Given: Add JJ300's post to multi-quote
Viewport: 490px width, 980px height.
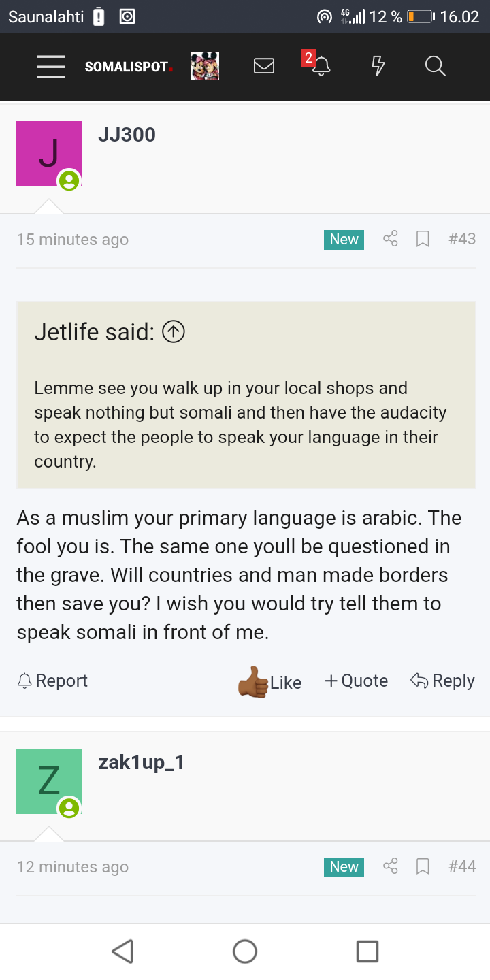Looking at the screenshot, I should 357,681.
